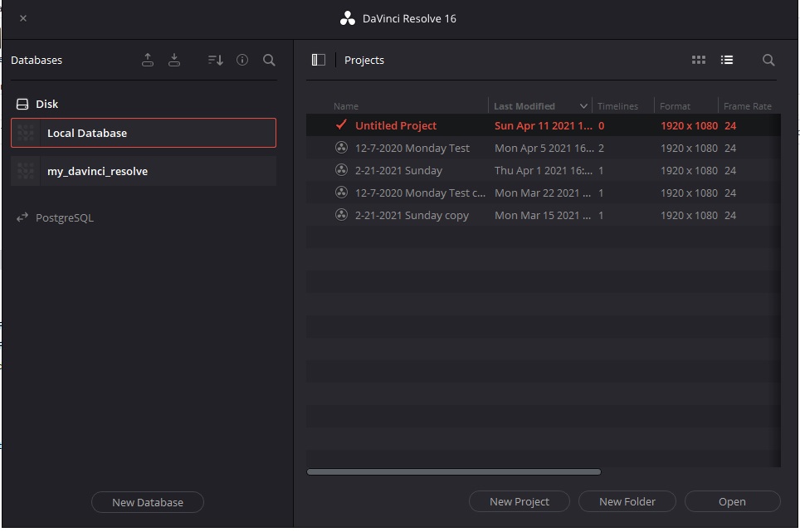Click the project icon for 12-7-2020 Monday Test
Screen dimensions: 800x532
point(341,148)
